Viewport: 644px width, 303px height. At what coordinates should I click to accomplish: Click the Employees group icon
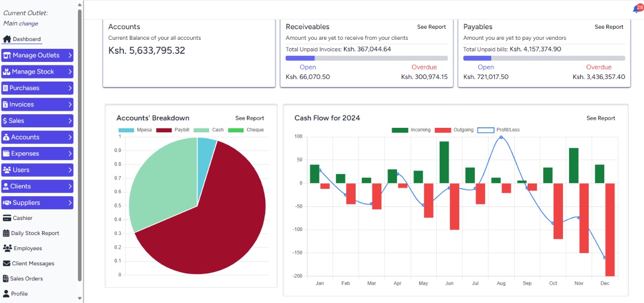point(8,248)
